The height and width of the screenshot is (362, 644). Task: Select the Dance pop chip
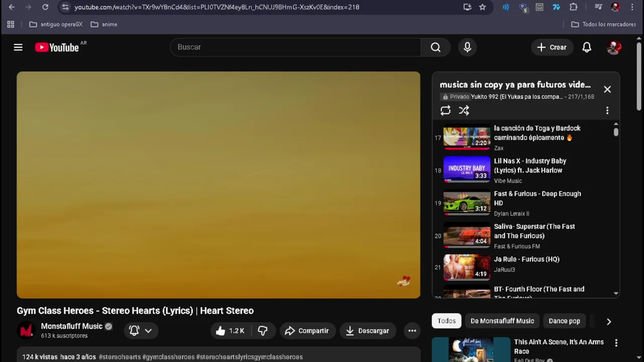click(x=564, y=321)
